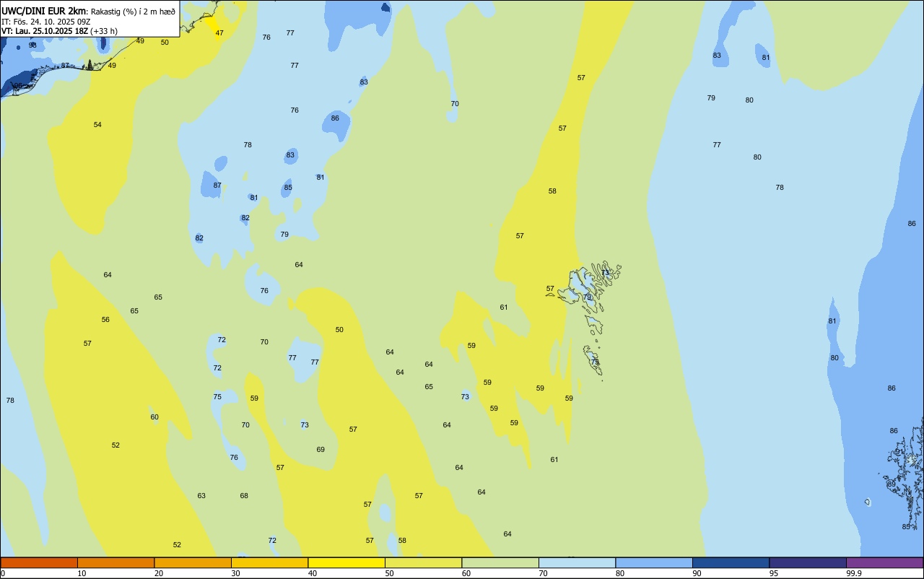
Task: Click the 70–80 pale blue legend swatch
Action: [577, 562]
